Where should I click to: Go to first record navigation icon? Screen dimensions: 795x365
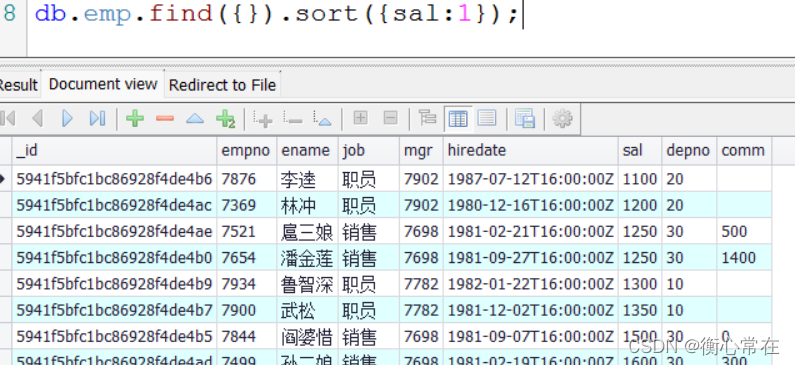coord(8,119)
